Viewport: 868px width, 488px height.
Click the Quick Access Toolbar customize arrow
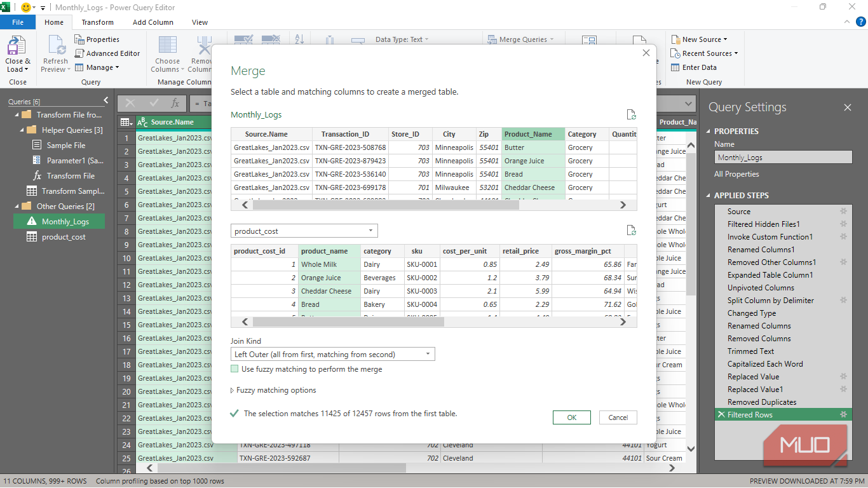click(x=43, y=8)
